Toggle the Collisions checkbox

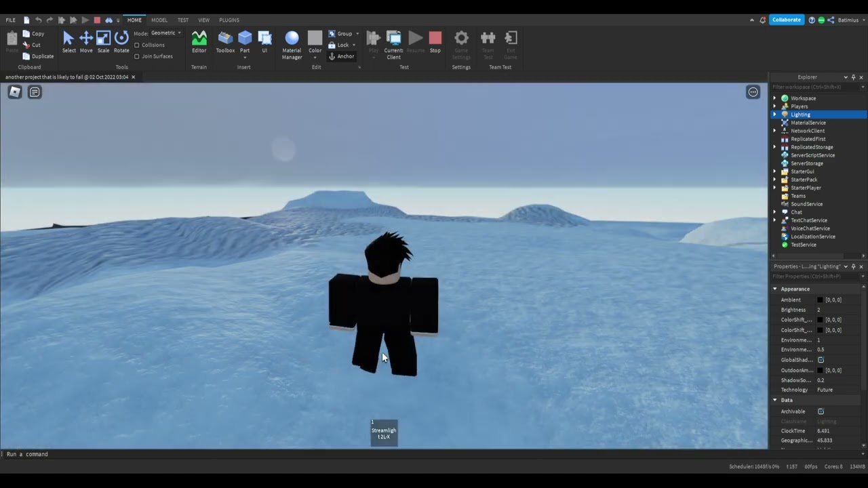(x=136, y=45)
